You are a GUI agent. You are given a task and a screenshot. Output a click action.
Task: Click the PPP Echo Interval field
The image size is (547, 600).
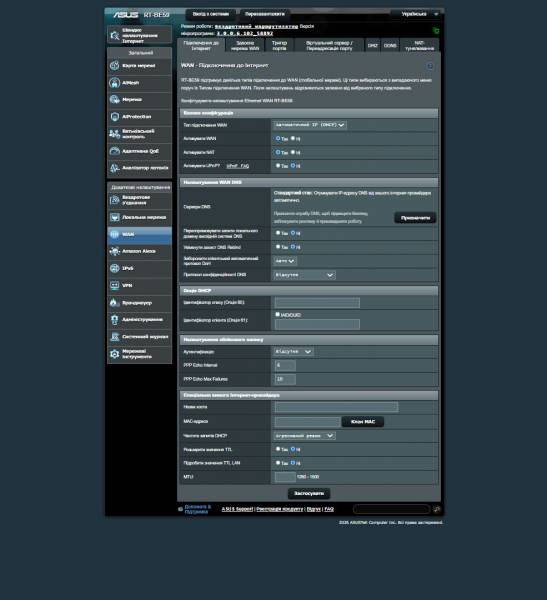click(x=285, y=365)
